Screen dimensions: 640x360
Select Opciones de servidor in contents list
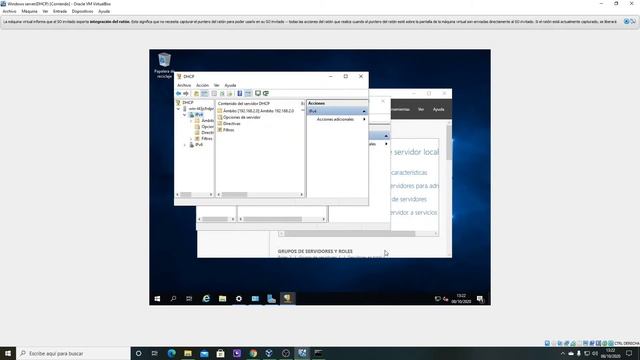(239, 117)
